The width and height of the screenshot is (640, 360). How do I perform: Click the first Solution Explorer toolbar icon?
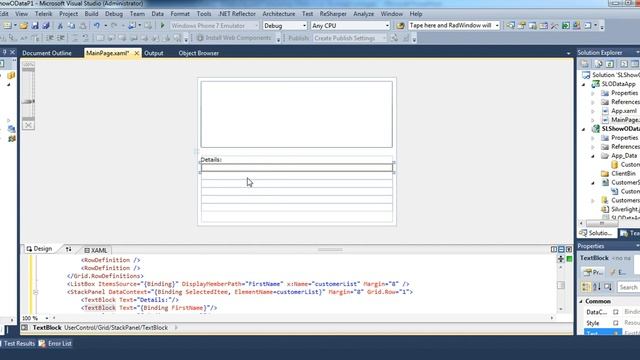click(585, 64)
